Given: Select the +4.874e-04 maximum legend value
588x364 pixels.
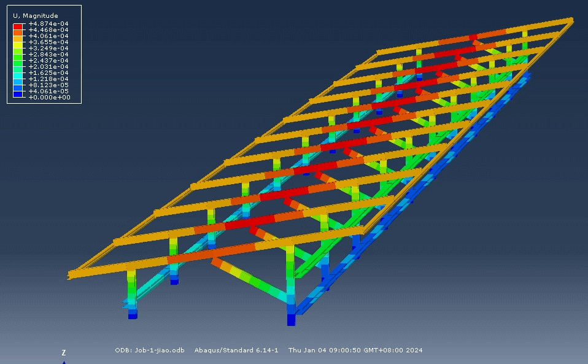Looking at the screenshot, I should coord(48,23).
